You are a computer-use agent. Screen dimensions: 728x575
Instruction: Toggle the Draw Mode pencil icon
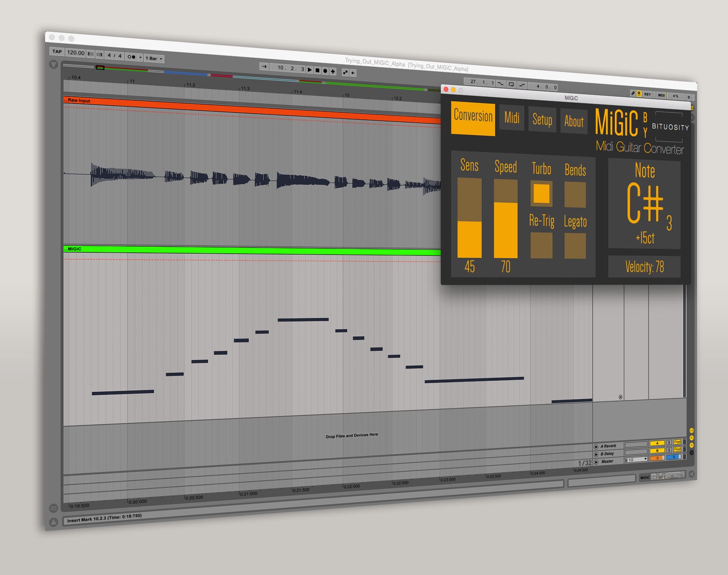pyautogui.click(x=633, y=93)
